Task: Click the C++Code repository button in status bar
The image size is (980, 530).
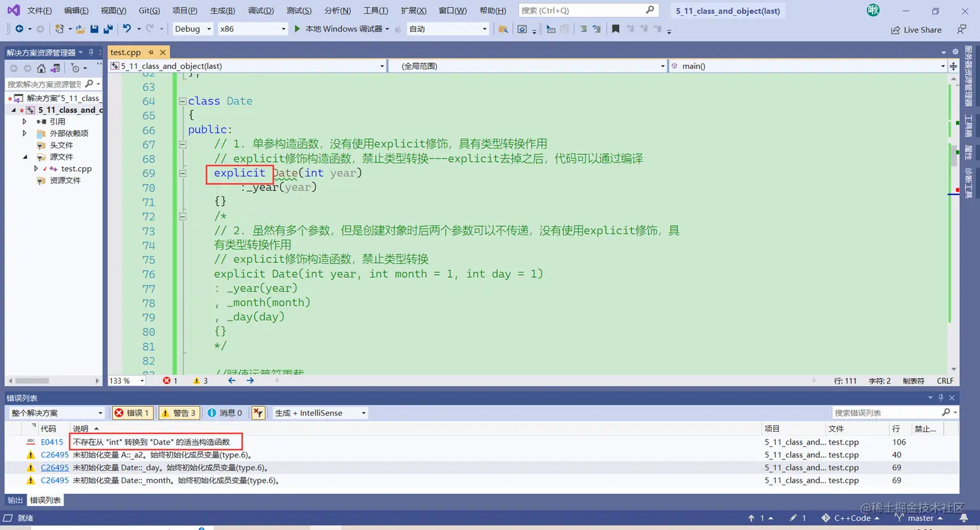Action: click(850, 518)
